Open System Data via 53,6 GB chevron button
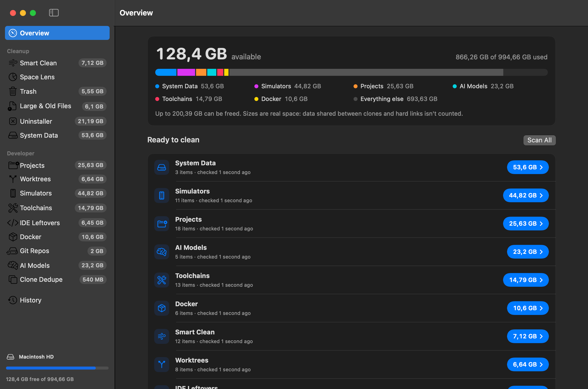The height and width of the screenshot is (389, 588). pos(528,167)
